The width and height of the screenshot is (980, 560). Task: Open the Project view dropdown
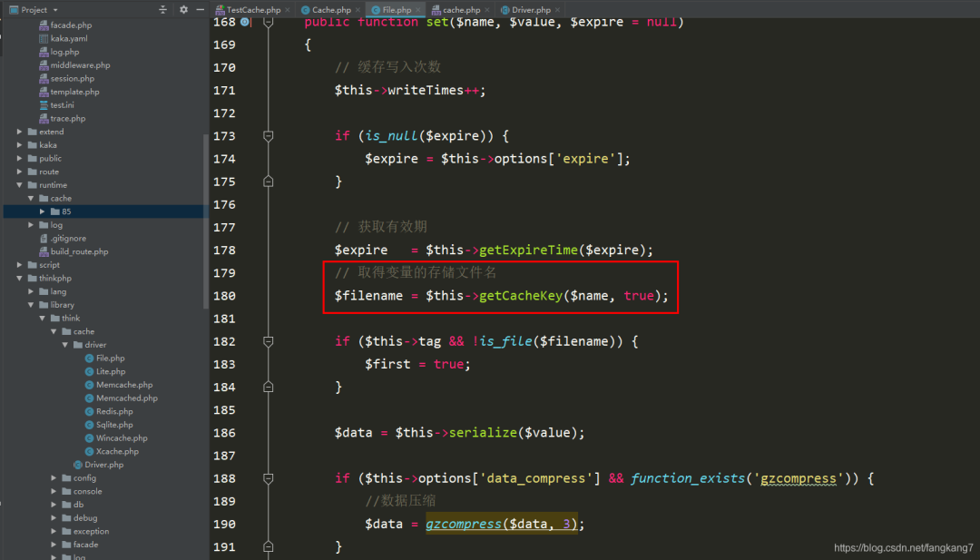point(34,10)
